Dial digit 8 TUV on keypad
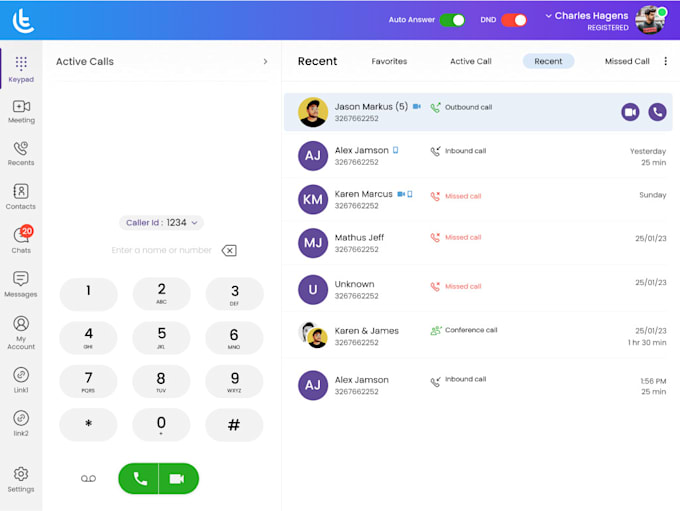The height and width of the screenshot is (511, 680). [x=161, y=381]
